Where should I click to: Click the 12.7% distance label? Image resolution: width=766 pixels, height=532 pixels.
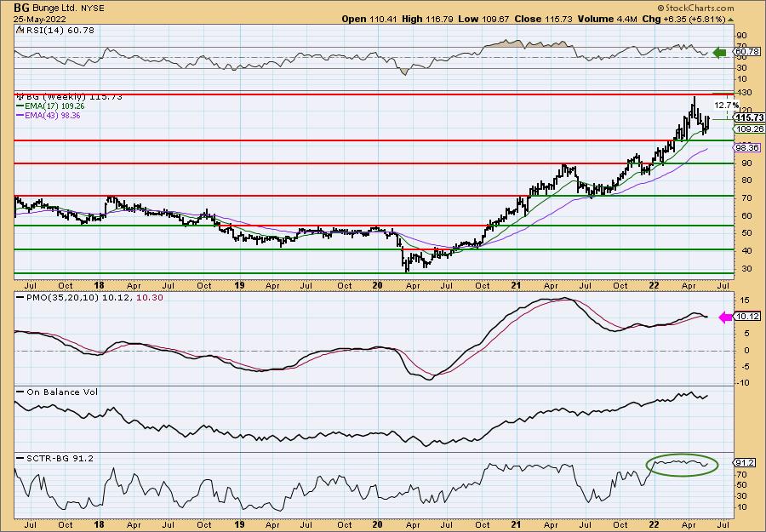click(726, 105)
